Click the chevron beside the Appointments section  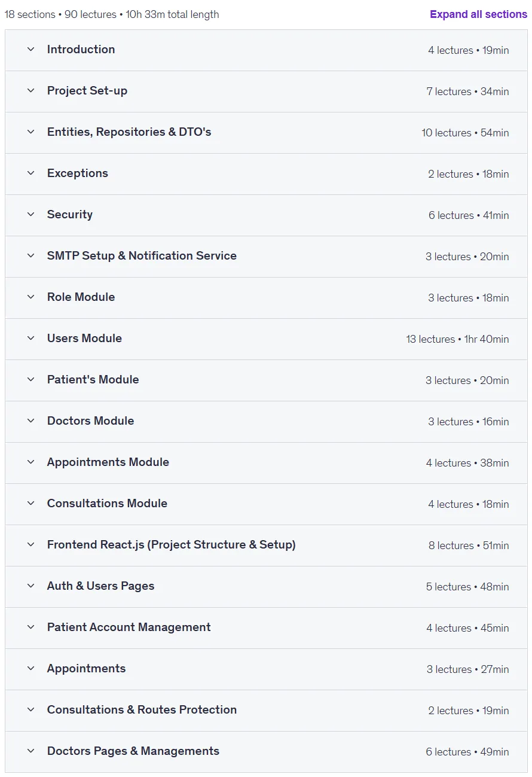pos(31,668)
